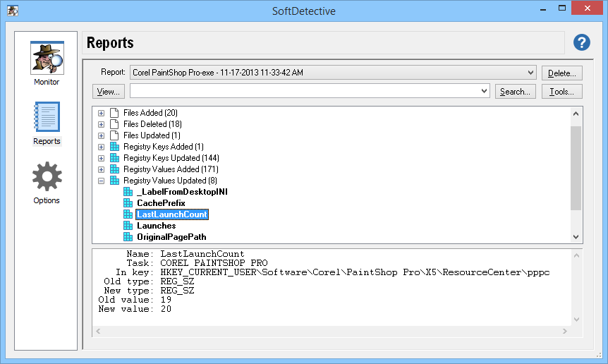Image resolution: width=608 pixels, height=364 pixels.
Task: Click the details pane scroll down arrow
Action: tap(576, 320)
